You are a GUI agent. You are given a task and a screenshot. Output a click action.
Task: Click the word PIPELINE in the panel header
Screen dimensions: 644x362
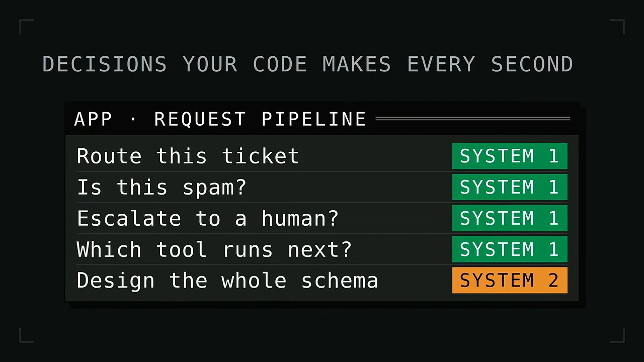314,119
